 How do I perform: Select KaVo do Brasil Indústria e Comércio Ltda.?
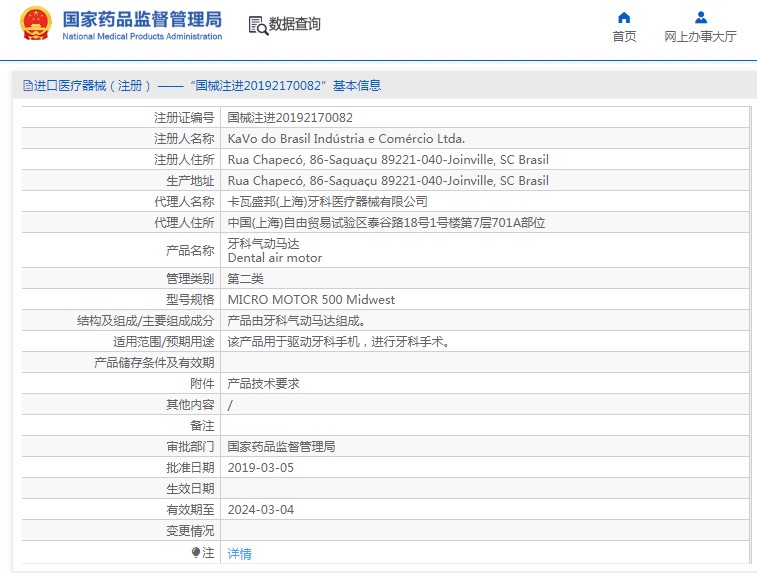coord(346,139)
